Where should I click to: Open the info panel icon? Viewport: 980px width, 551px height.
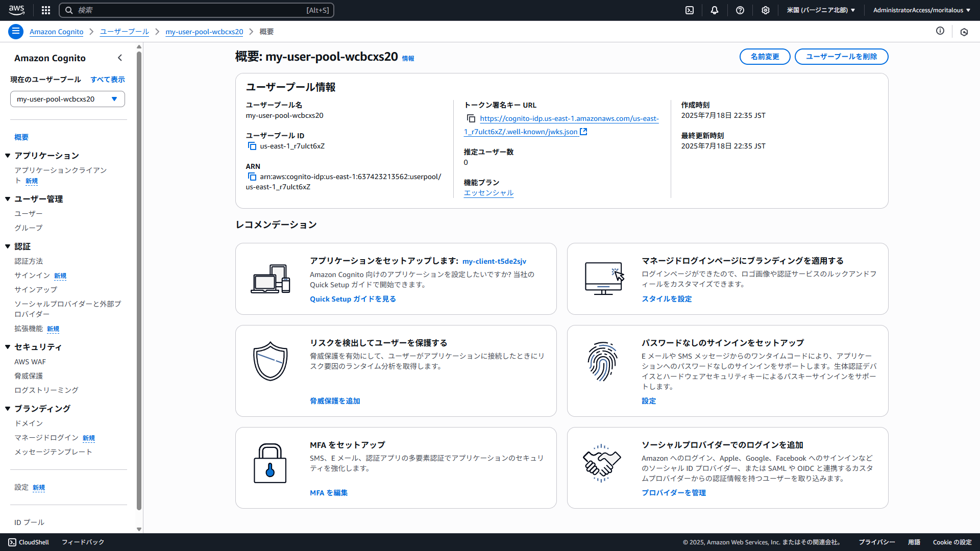click(940, 31)
